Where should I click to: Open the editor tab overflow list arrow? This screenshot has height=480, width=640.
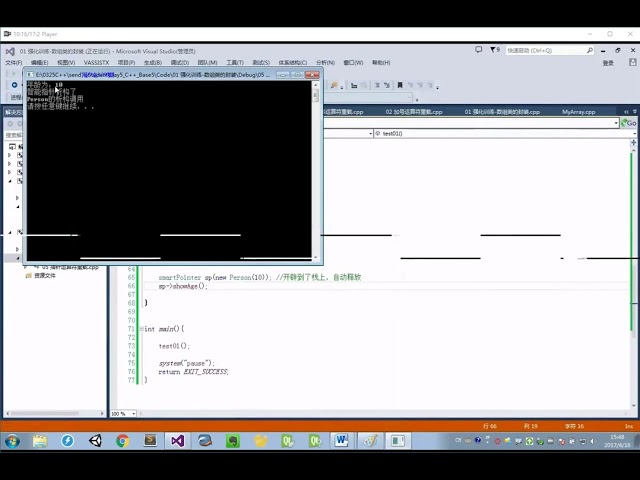pos(635,111)
